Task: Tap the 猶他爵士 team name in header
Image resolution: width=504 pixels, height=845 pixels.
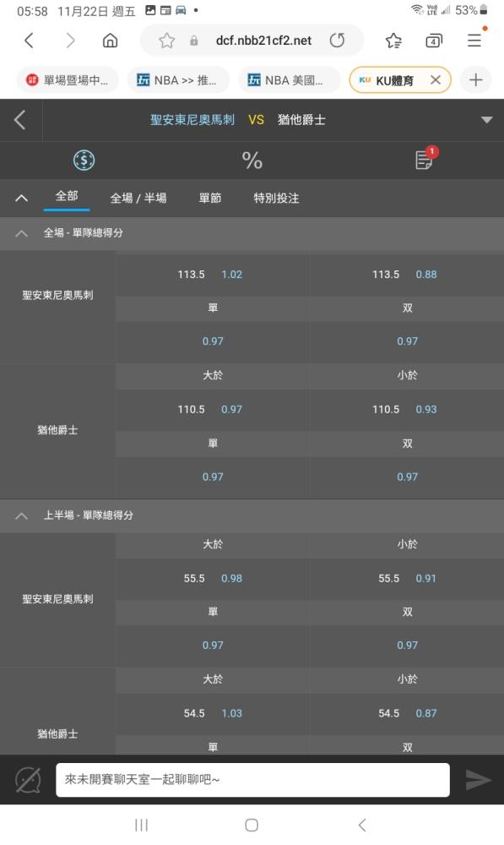Action: [x=301, y=120]
